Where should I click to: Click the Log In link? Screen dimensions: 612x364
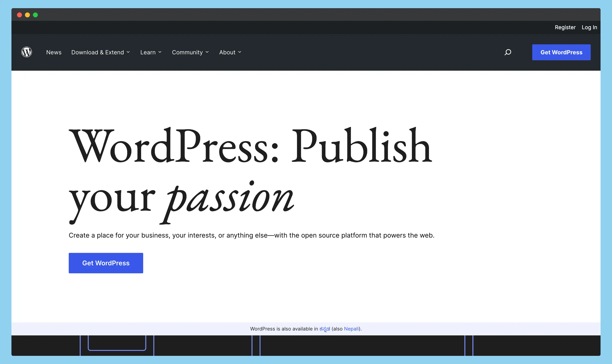(x=589, y=27)
